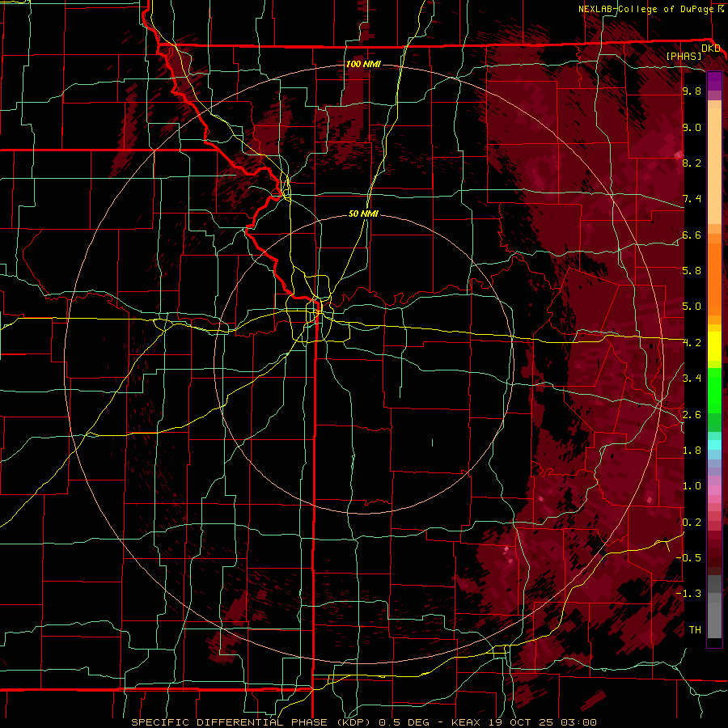The width and height of the screenshot is (728, 728).
Task: Click the 9.8 value on the legend
Action: pyautogui.click(x=692, y=91)
